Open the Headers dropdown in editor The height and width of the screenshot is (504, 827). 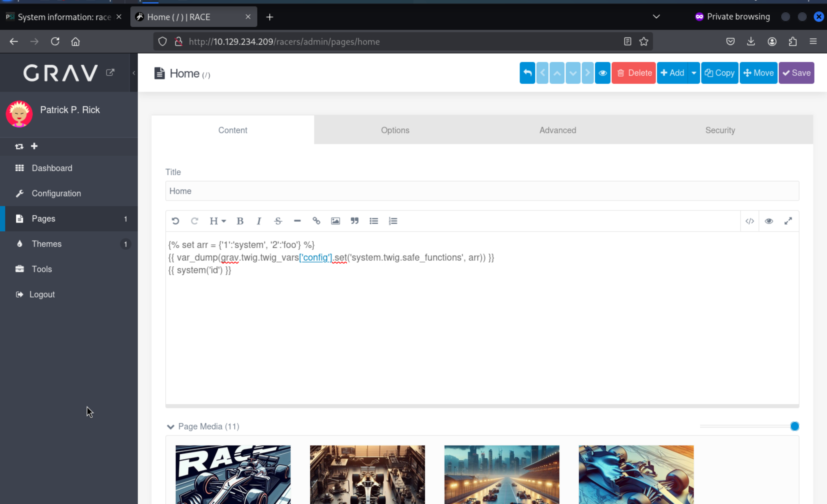217,221
